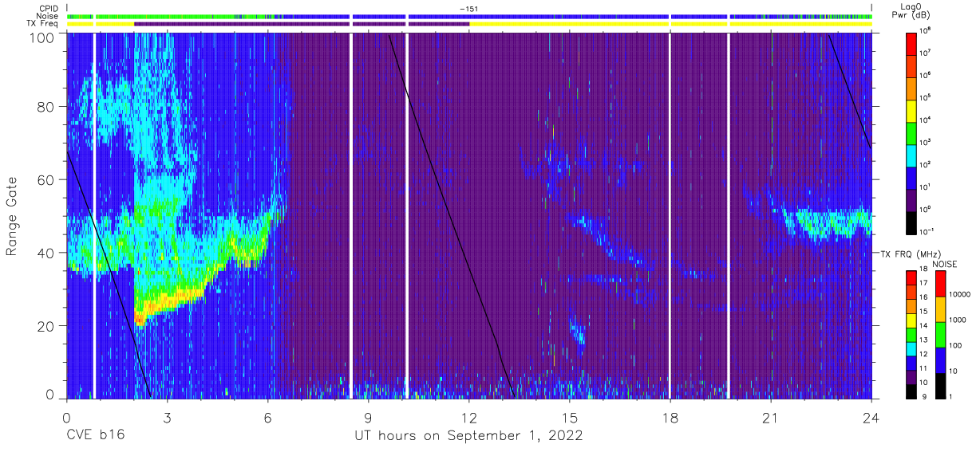Click the UT hours on September 1, 2022 title
Viewport: 980px width, 452px height.
click(x=469, y=436)
